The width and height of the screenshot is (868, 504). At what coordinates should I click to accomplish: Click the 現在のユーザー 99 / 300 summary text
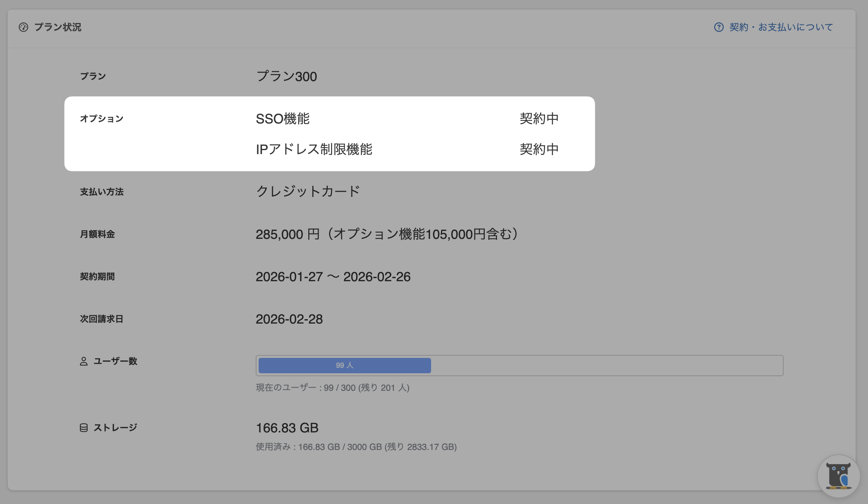332,387
